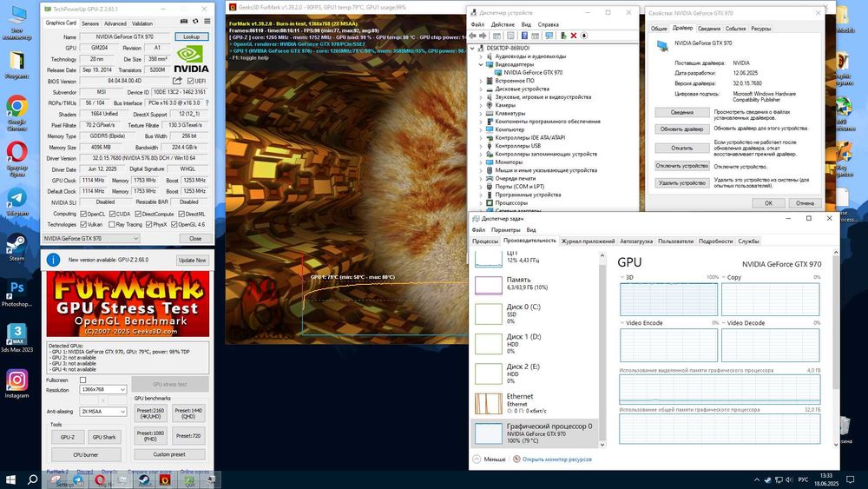
Task: Switch to Task Manager Процессы tab
Action: pos(485,241)
